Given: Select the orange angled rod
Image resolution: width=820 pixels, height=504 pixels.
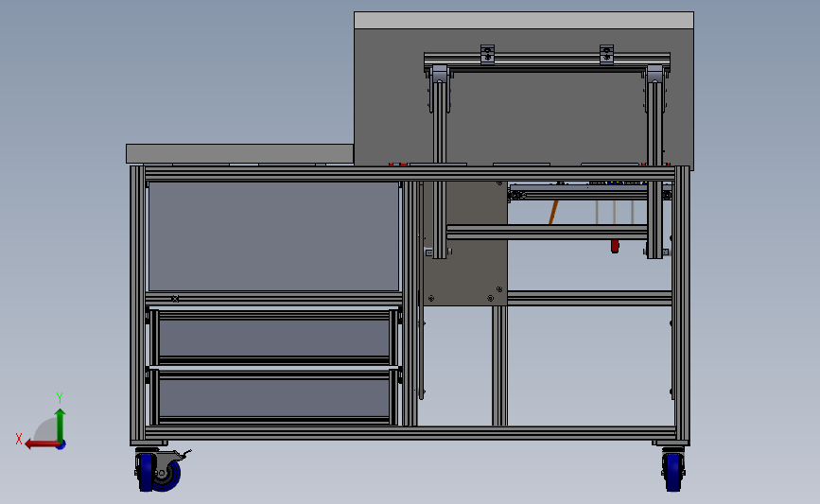Looking at the screenshot, I should point(552,212).
